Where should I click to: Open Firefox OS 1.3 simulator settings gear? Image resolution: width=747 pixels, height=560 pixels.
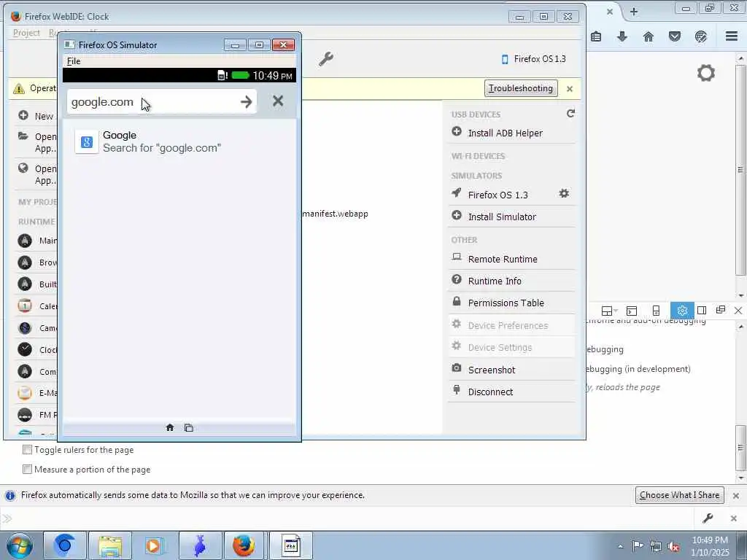(564, 193)
